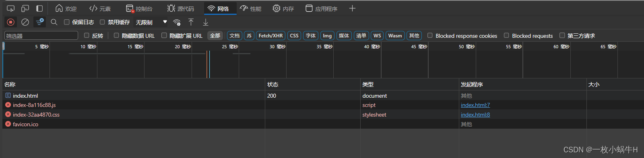Select the 全部 all filter button

tap(215, 36)
